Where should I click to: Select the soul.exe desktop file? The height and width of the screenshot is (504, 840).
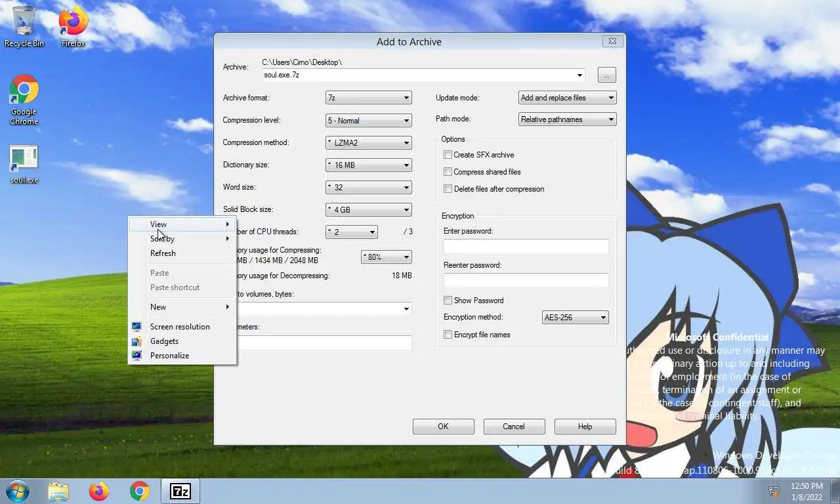24,164
